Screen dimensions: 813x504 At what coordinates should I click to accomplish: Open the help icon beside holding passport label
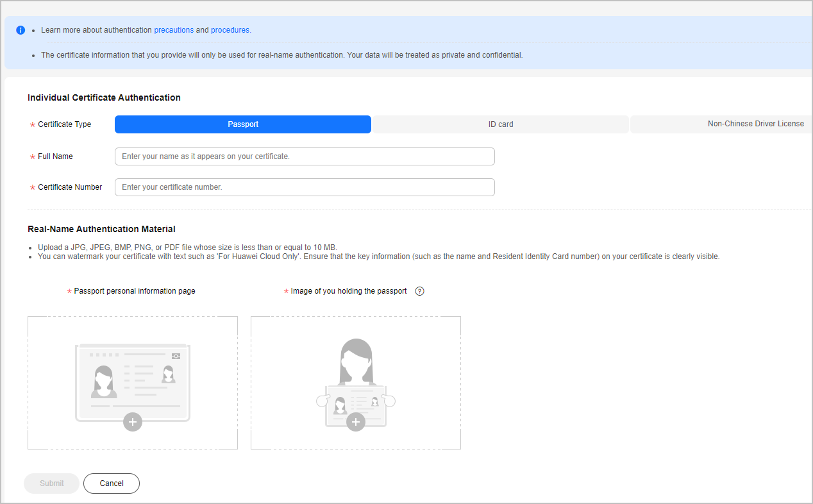tap(420, 291)
